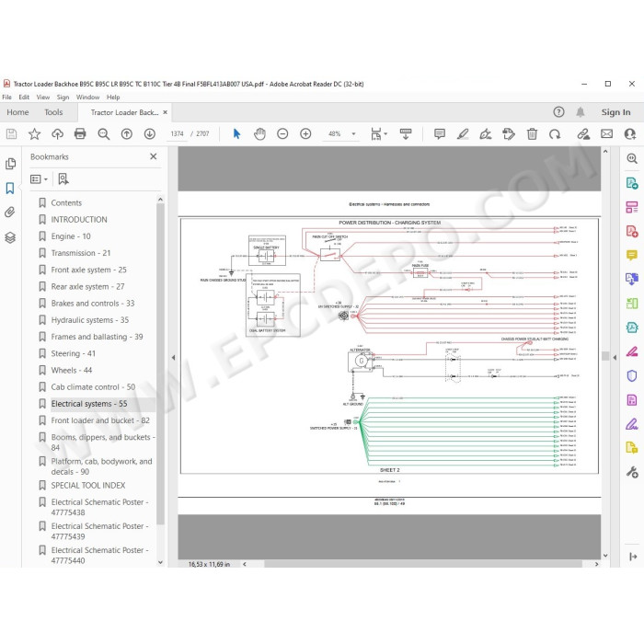Open the Protect shield tool
Screen dimensions: 644x644
coord(632,375)
